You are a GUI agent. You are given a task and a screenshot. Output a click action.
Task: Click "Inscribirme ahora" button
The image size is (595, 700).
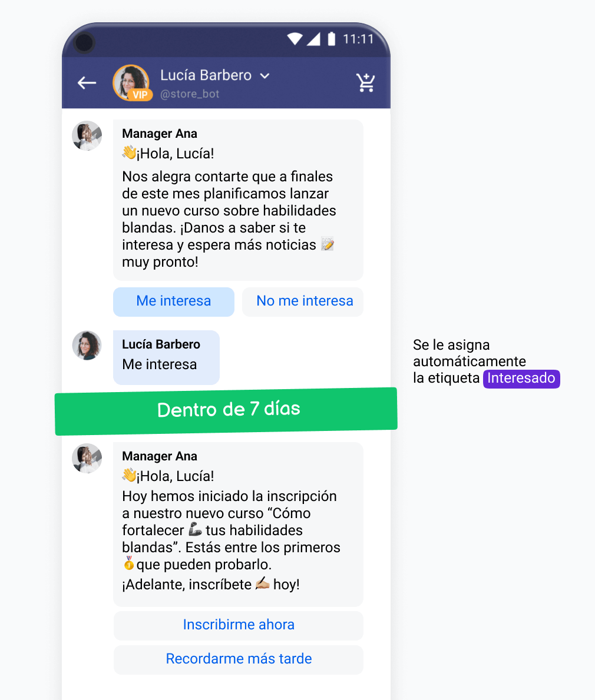point(239,625)
